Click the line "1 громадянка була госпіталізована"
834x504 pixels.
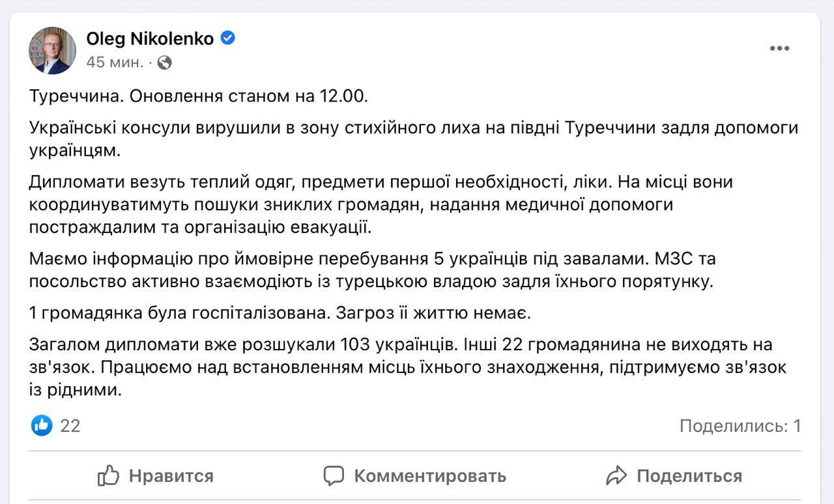coord(280,313)
